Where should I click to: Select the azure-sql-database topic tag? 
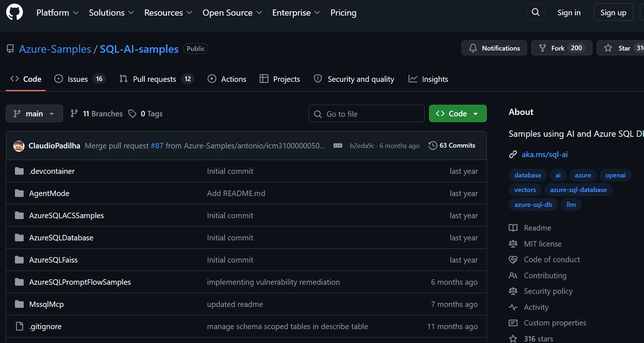click(578, 190)
